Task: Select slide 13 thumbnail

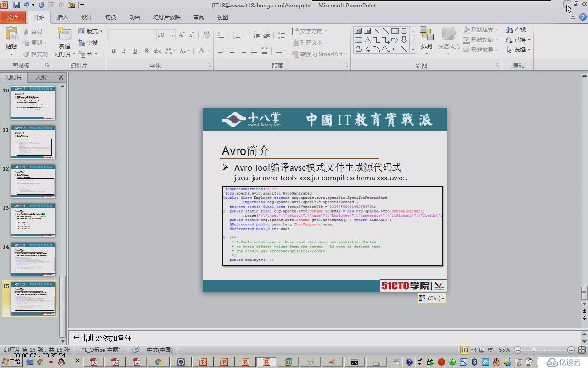Action: pyautogui.click(x=33, y=220)
